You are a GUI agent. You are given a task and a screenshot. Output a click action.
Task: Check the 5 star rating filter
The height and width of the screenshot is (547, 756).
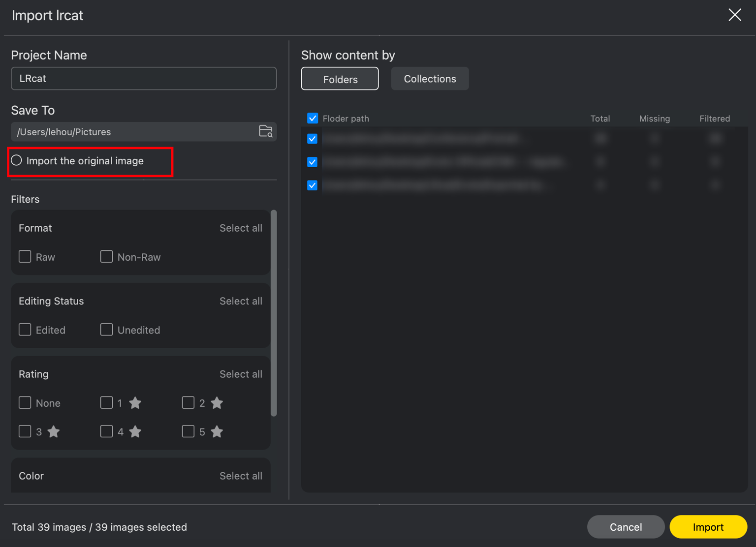(188, 431)
